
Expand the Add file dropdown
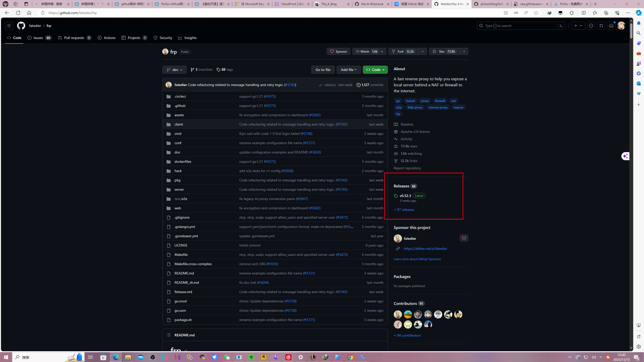tap(349, 70)
